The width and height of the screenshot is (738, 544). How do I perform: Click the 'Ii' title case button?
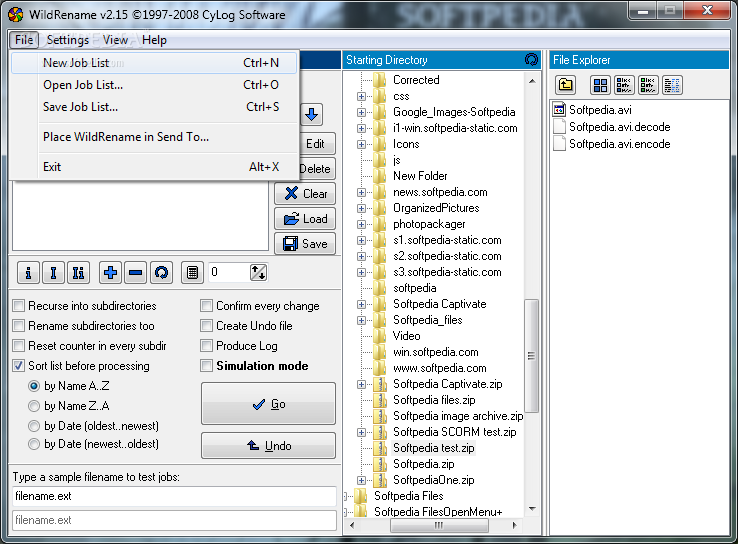(x=78, y=272)
